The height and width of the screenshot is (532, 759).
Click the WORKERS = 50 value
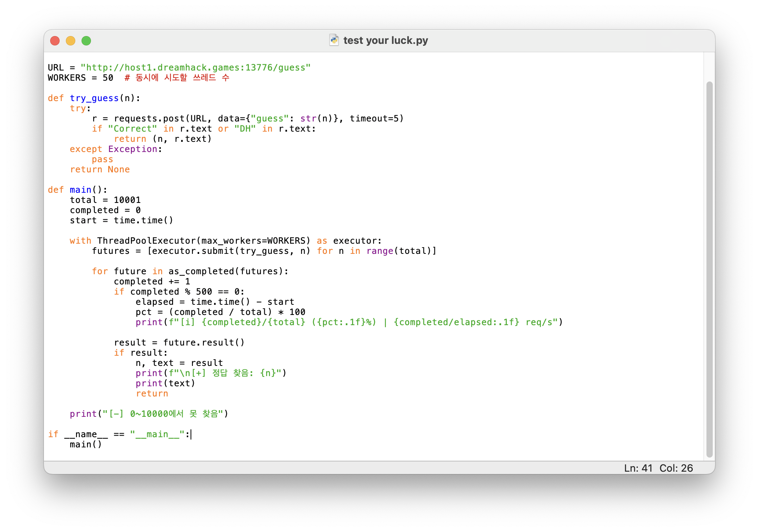coord(108,78)
